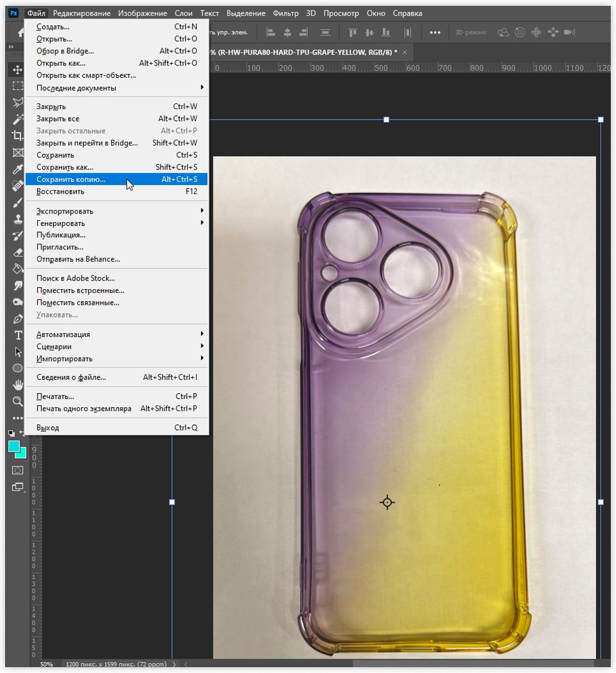This screenshot has height=673, width=616.
Task: Choose the Pen tool
Action: click(x=18, y=319)
